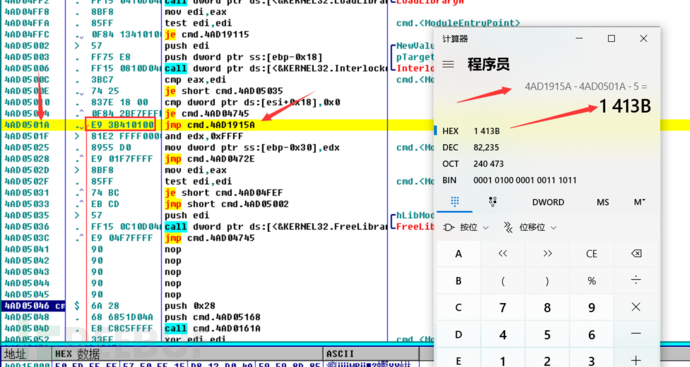Select and edx,0xFFFF instruction

204,136
